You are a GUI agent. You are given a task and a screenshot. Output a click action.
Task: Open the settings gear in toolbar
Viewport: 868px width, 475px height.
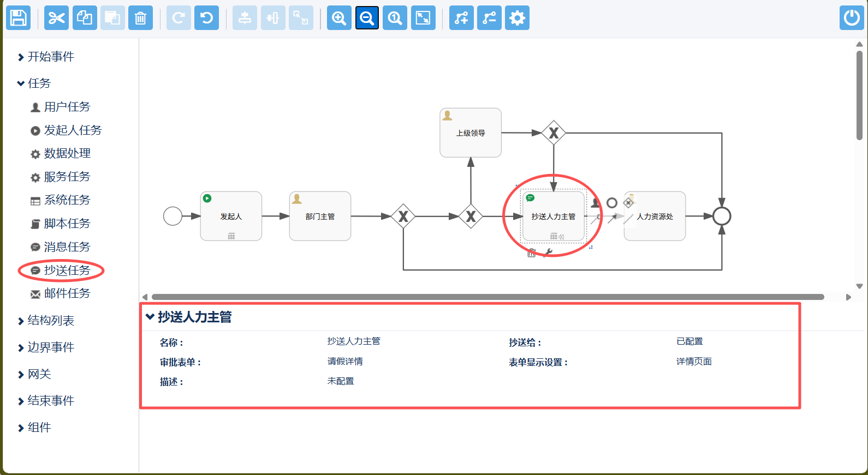point(517,18)
